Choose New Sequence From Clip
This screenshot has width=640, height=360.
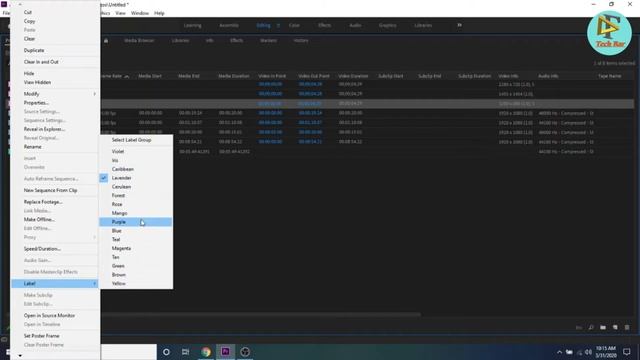51,191
